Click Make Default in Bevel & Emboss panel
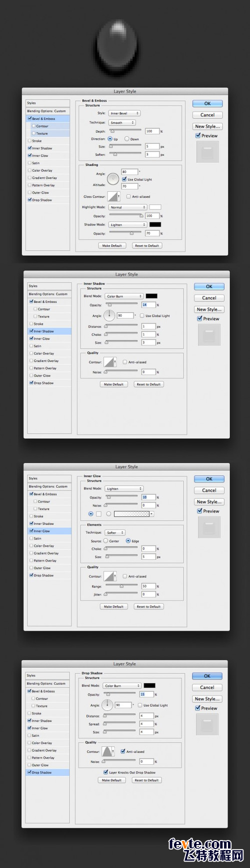 click(112, 246)
